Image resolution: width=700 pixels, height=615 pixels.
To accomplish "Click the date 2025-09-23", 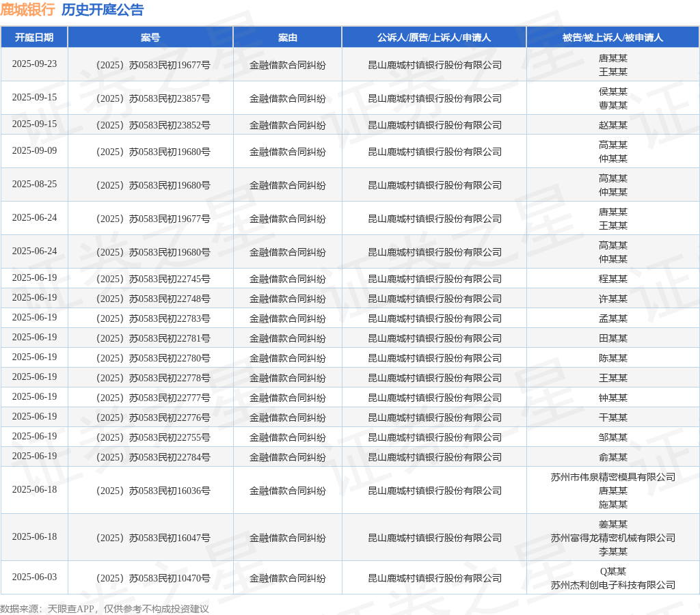I will [x=34, y=64].
